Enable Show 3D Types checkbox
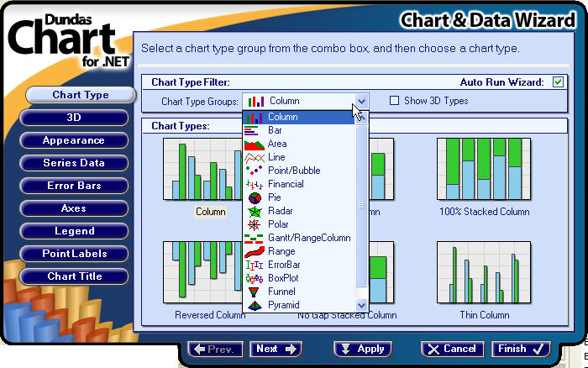588x368 pixels. [x=394, y=101]
